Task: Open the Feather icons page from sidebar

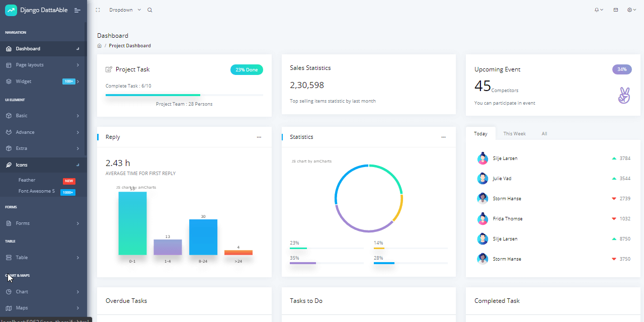Action: [x=27, y=180]
